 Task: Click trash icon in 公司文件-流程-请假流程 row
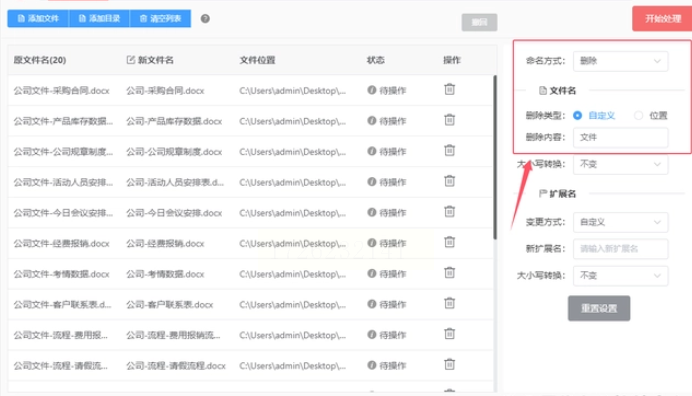pos(449,365)
